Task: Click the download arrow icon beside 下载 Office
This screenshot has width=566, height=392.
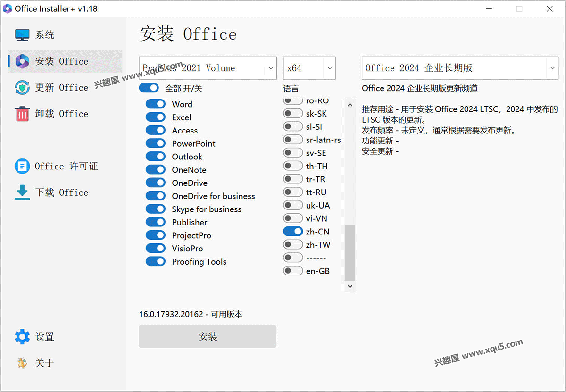Action: click(x=22, y=192)
